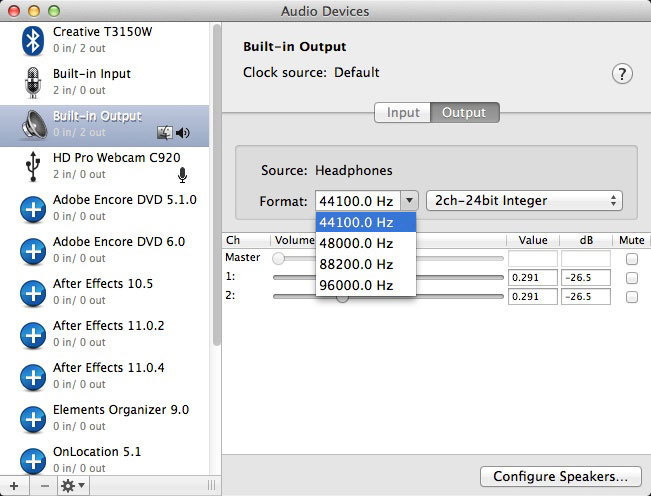
Task: Click the Master volume slider knob
Action: [279, 259]
